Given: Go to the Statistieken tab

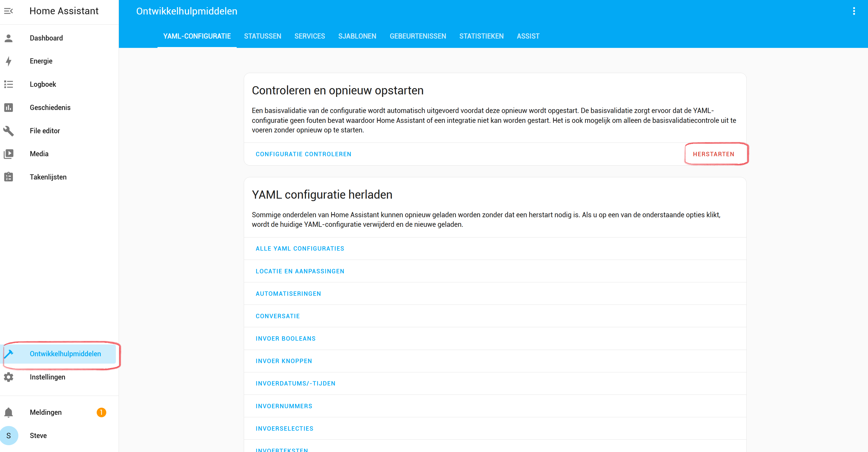Looking at the screenshot, I should coord(481,36).
